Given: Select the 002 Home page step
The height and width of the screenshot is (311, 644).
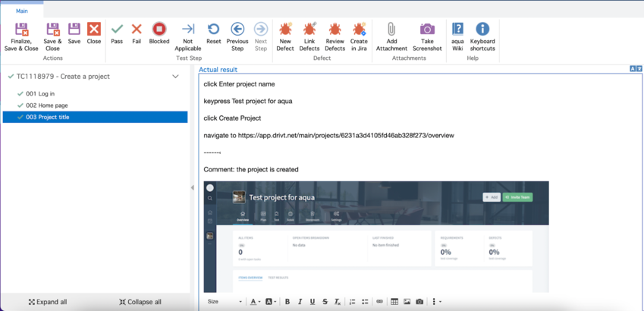Looking at the screenshot, I should (x=46, y=105).
